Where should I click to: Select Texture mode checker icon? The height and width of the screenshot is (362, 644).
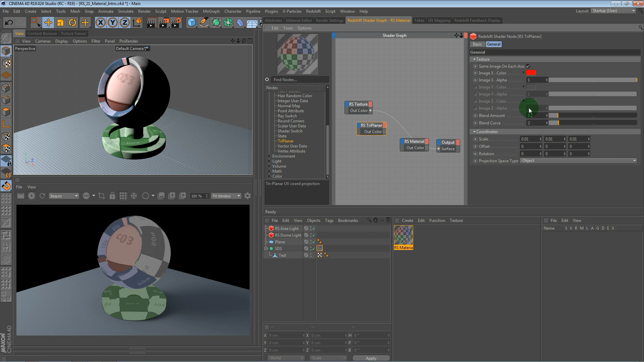(x=6, y=63)
